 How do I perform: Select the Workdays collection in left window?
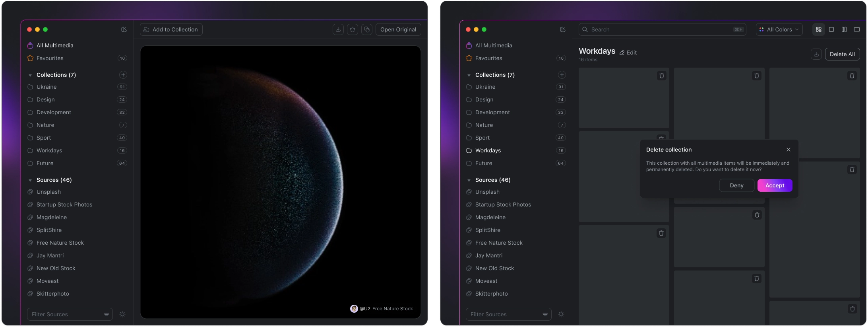77,150
